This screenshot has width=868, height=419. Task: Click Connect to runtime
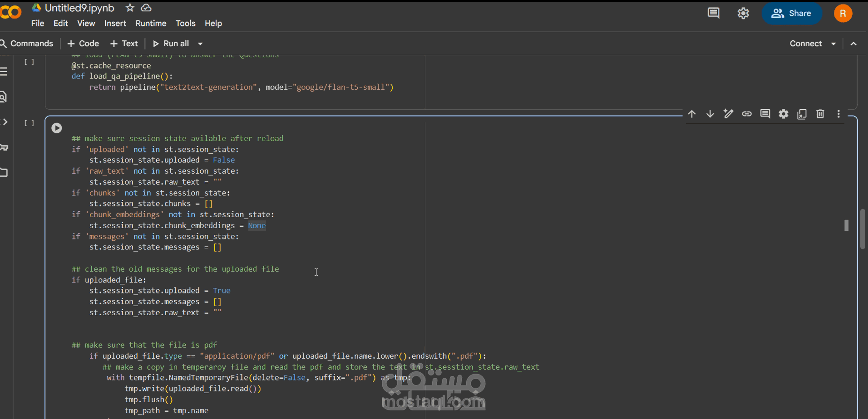point(806,44)
